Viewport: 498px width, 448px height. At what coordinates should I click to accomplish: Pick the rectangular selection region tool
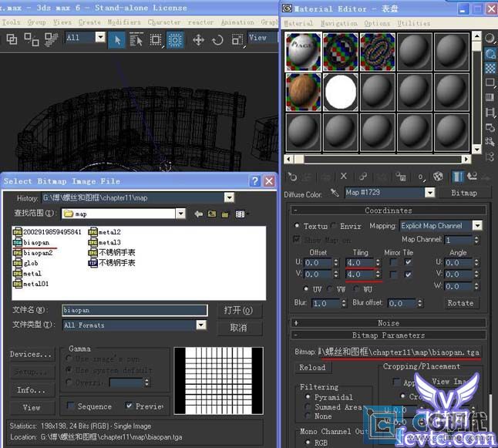156,40
